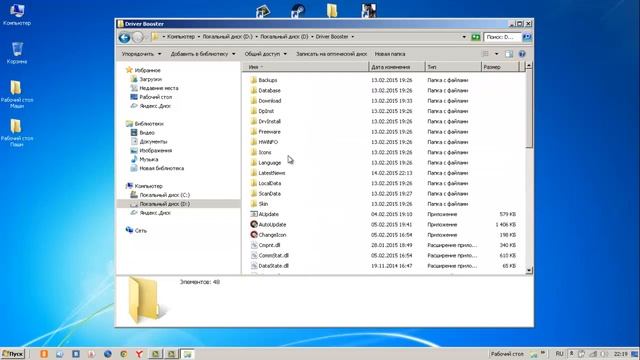Viewport: 640px width, 360px height.
Task: Create a folder with Новая папка
Action: point(390,54)
